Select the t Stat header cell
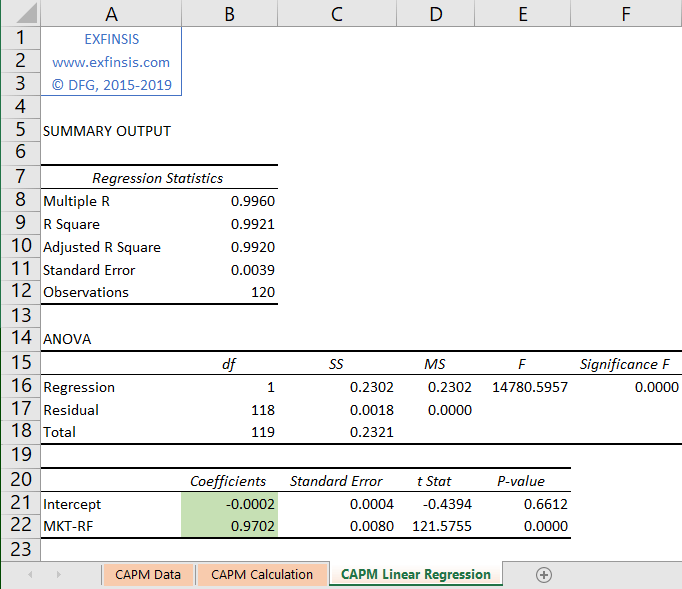The width and height of the screenshot is (682, 589). (x=435, y=481)
